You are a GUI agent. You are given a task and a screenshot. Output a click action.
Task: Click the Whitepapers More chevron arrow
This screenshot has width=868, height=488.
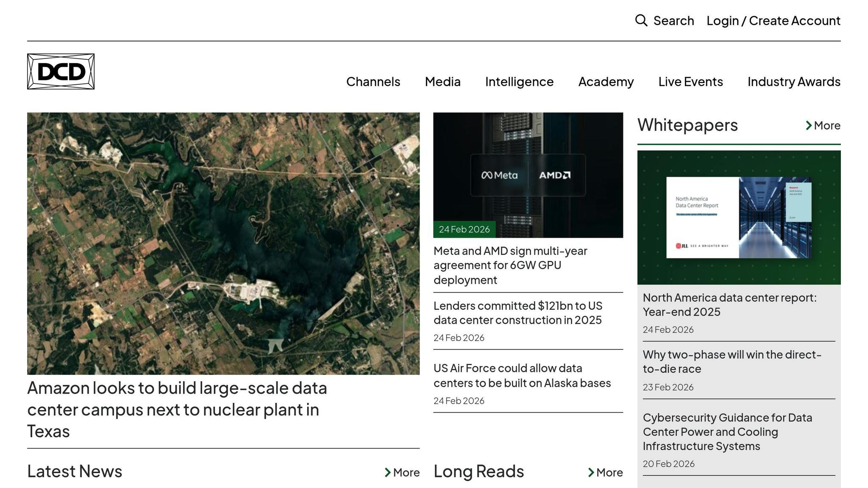[809, 125]
